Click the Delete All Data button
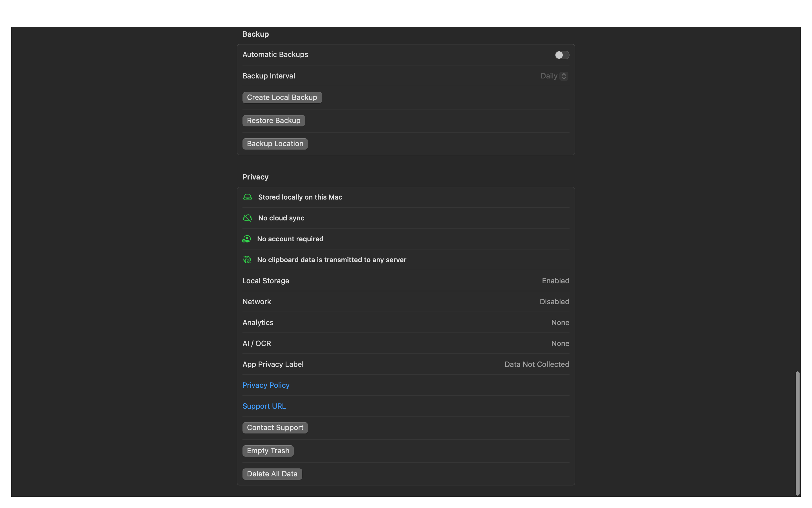The height and width of the screenshot is (508, 812). tap(272, 474)
